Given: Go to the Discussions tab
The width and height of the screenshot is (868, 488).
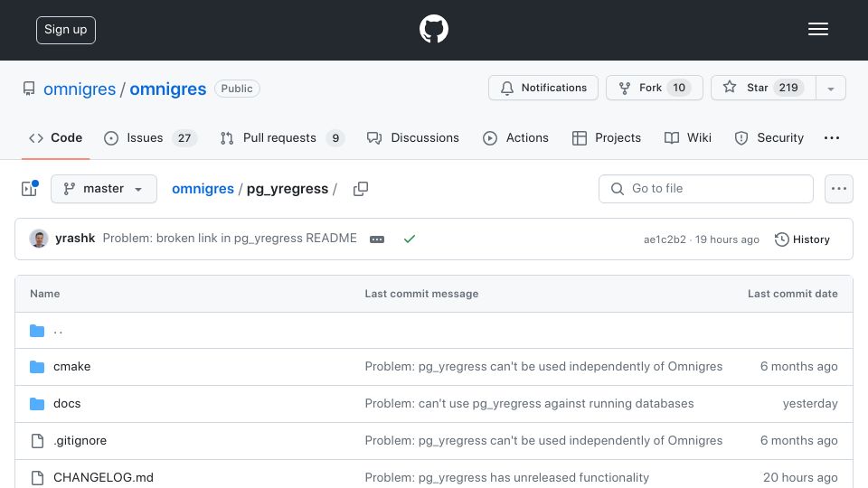Looking at the screenshot, I should (413, 137).
